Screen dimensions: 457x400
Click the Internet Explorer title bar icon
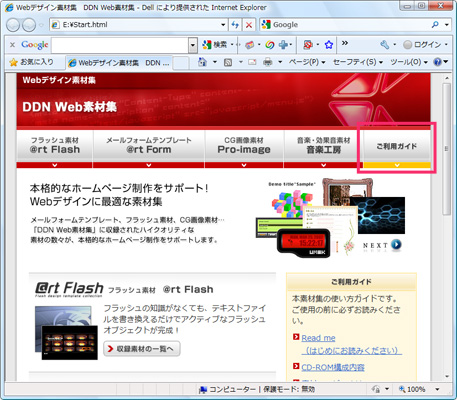point(9,7)
